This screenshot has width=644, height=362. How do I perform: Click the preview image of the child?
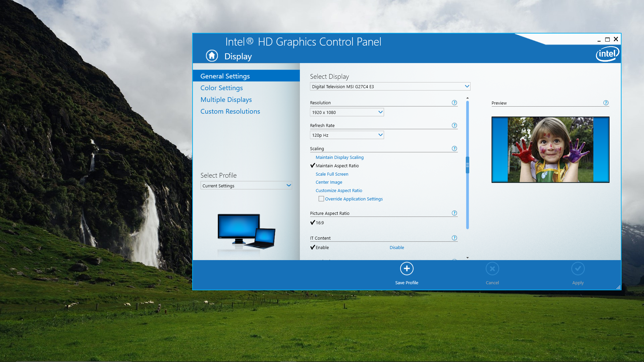tap(550, 149)
